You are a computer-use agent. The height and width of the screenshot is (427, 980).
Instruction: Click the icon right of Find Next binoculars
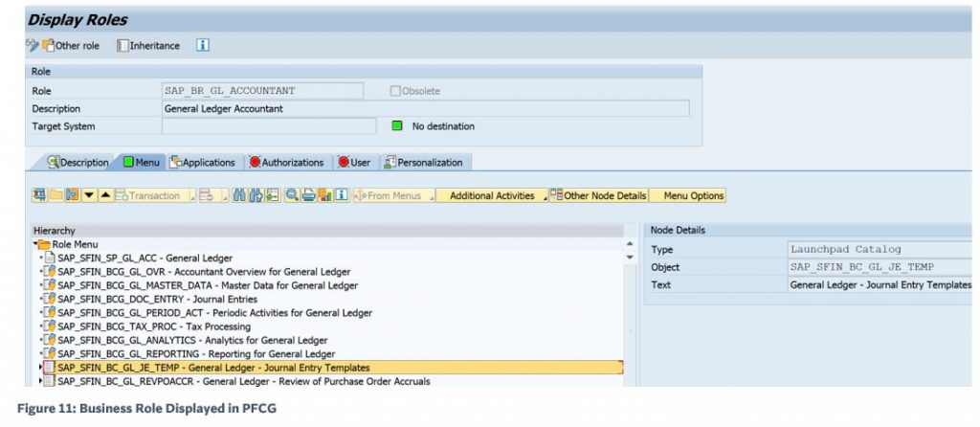click(273, 195)
